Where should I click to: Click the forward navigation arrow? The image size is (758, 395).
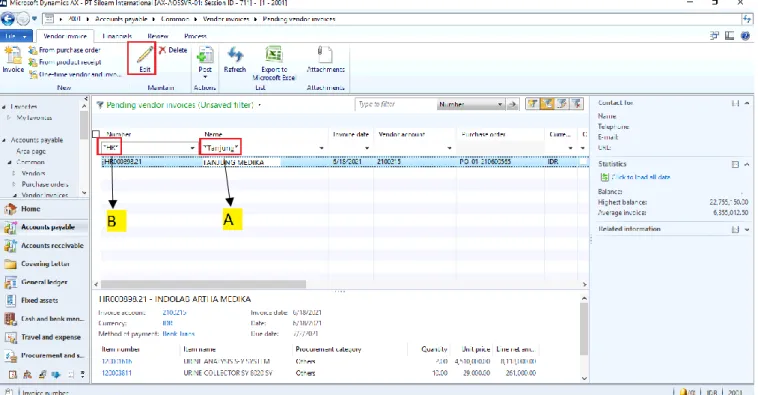pos(23,19)
